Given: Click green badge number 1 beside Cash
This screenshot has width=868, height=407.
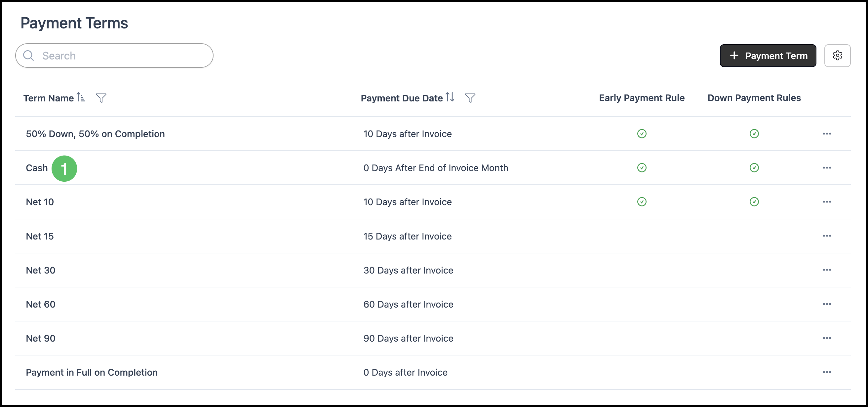Looking at the screenshot, I should point(64,168).
